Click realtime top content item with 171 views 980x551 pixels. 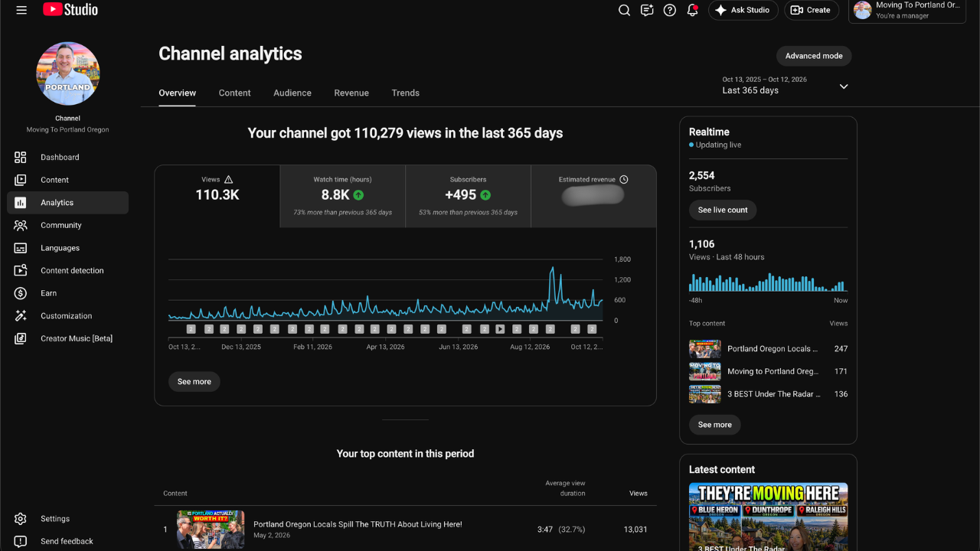tap(768, 371)
